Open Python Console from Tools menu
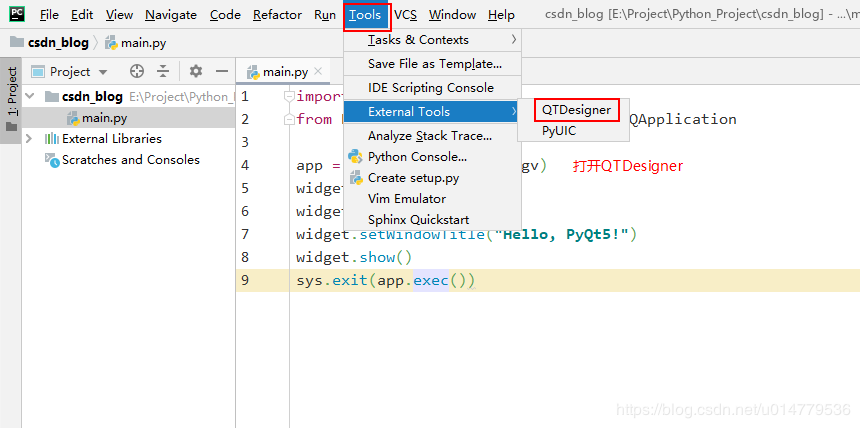Viewport: 860px width, 428px height. pyautogui.click(x=432, y=157)
